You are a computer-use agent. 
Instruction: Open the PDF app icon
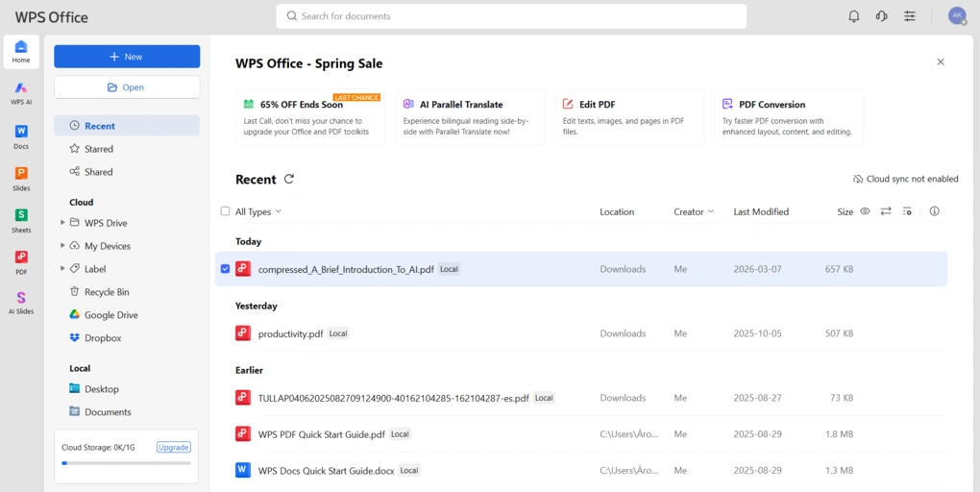click(21, 262)
